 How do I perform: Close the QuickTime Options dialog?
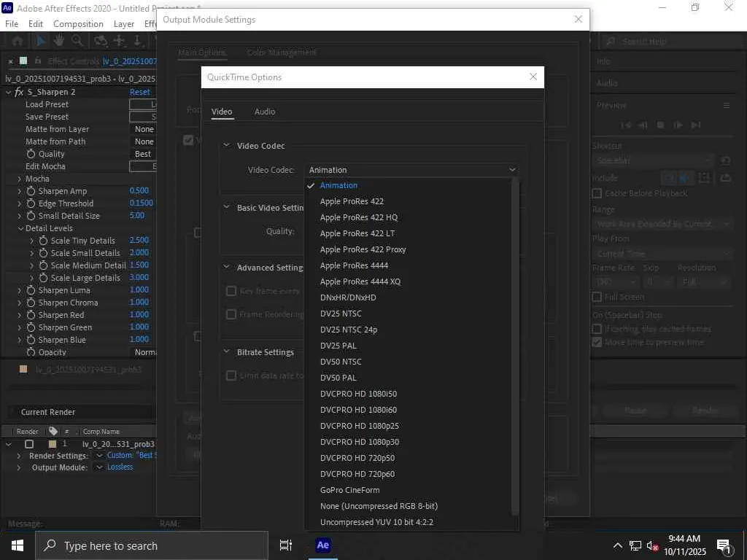(x=533, y=77)
